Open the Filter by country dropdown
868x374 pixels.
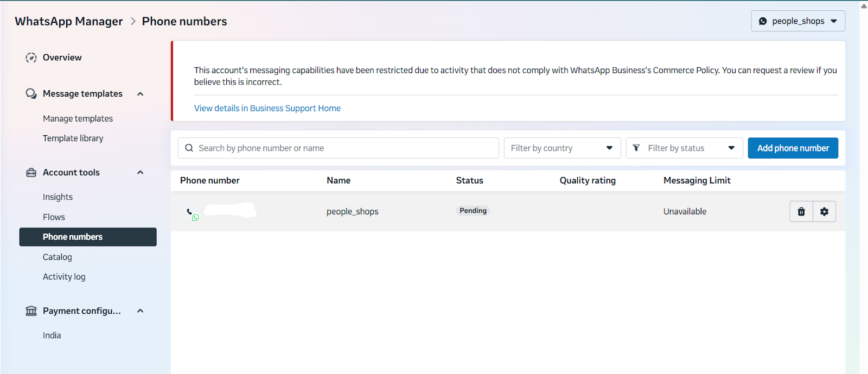tap(561, 148)
